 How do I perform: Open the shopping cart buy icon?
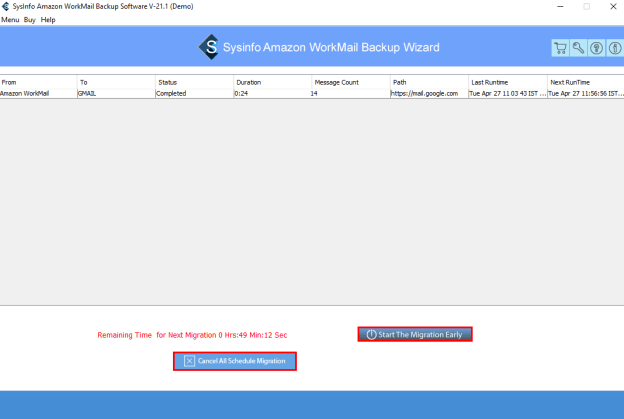[560, 48]
